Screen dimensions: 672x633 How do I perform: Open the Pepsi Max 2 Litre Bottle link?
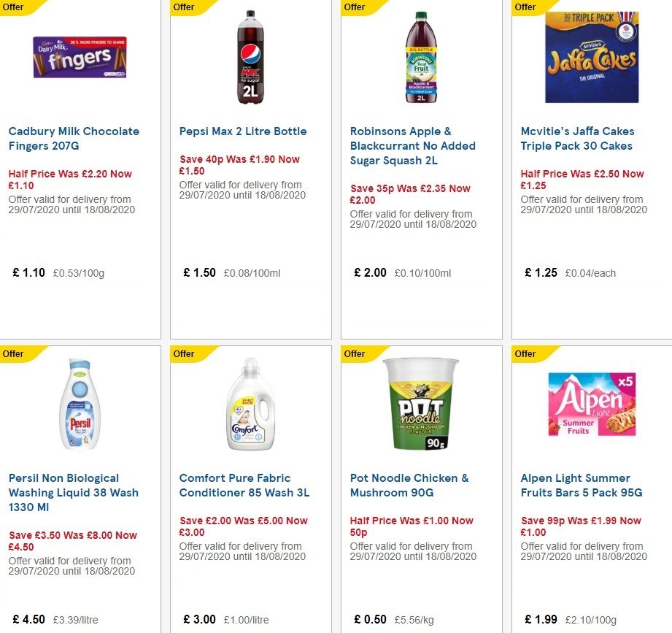tap(243, 131)
